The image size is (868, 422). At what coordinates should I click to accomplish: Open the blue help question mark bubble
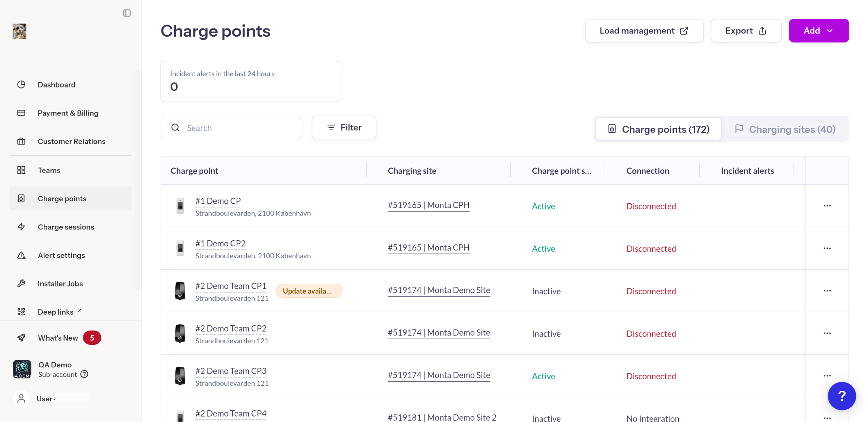(x=842, y=396)
